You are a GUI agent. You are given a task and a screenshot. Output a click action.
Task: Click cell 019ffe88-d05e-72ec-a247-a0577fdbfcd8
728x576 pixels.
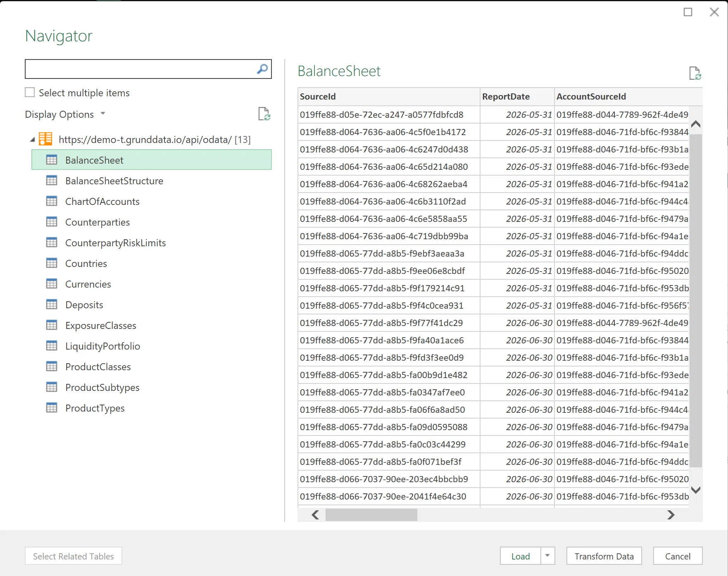tap(389, 114)
